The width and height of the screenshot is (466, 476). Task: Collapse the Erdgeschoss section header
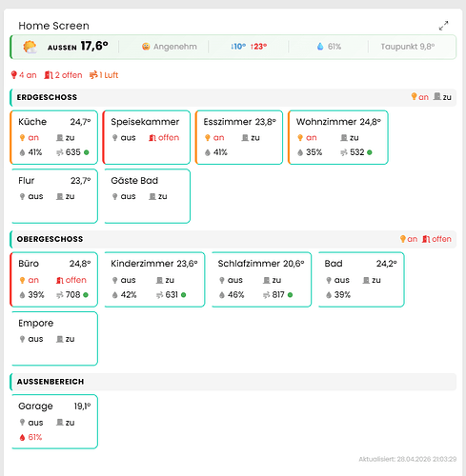233,97
